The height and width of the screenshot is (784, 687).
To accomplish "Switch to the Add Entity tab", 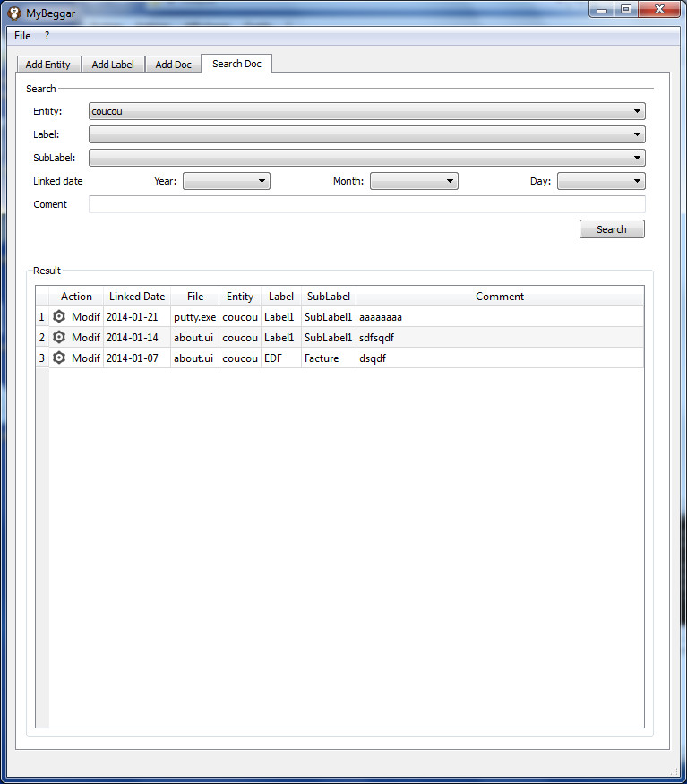I will click(x=48, y=65).
